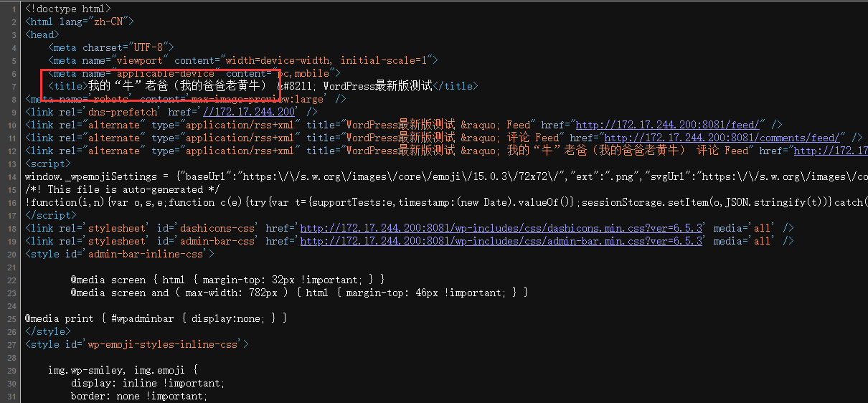
Task: Click the !function(i,n) code line
Action: point(445,202)
